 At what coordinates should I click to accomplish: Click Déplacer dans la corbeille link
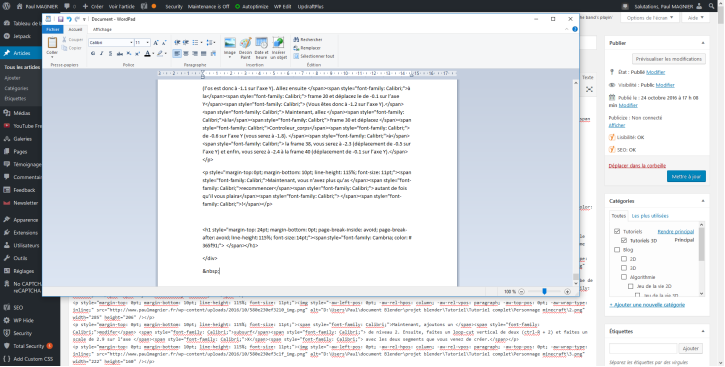click(x=637, y=165)
